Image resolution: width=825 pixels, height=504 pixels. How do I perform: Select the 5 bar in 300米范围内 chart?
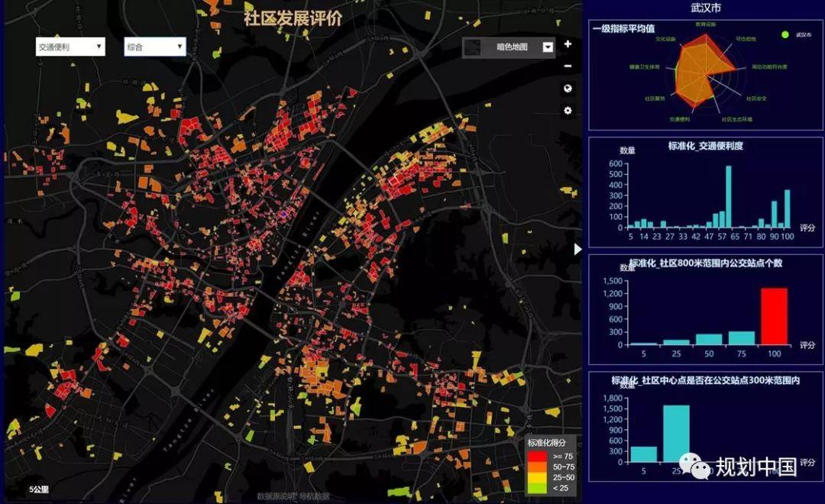pyautogui.click(x=643, y=454)
